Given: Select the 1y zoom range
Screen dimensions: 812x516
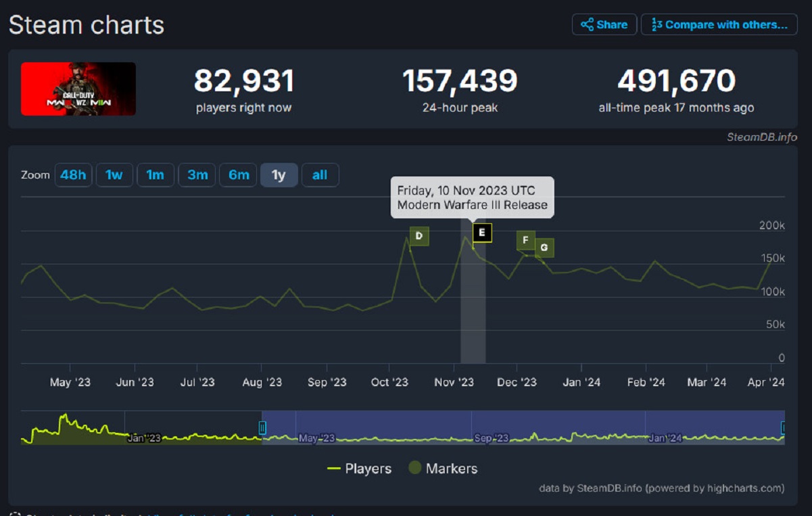Looking at the screenshot, I should (279, 175).
